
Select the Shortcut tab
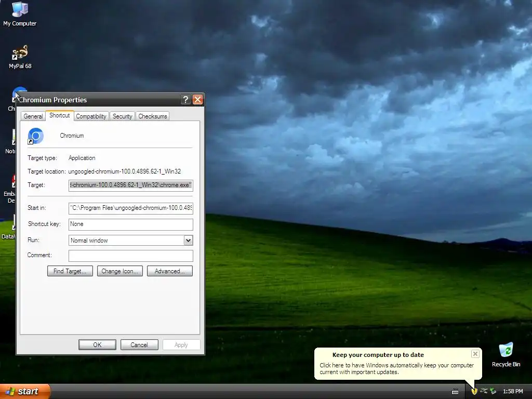[60, 115]
